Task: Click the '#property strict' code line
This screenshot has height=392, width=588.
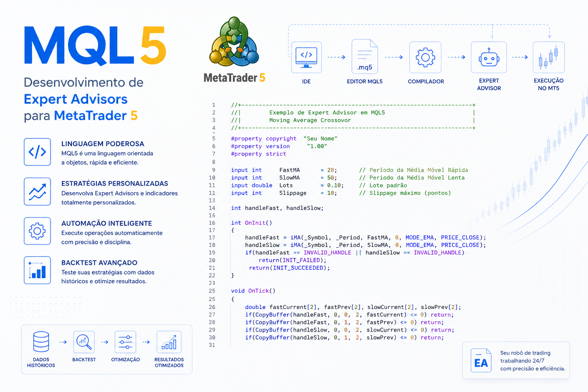Action: [x=258, y=154]
